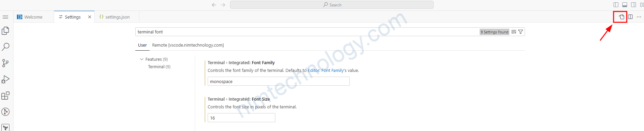Clear the settings search input icon
Screen dimensions: 644x131
[514, 32]
